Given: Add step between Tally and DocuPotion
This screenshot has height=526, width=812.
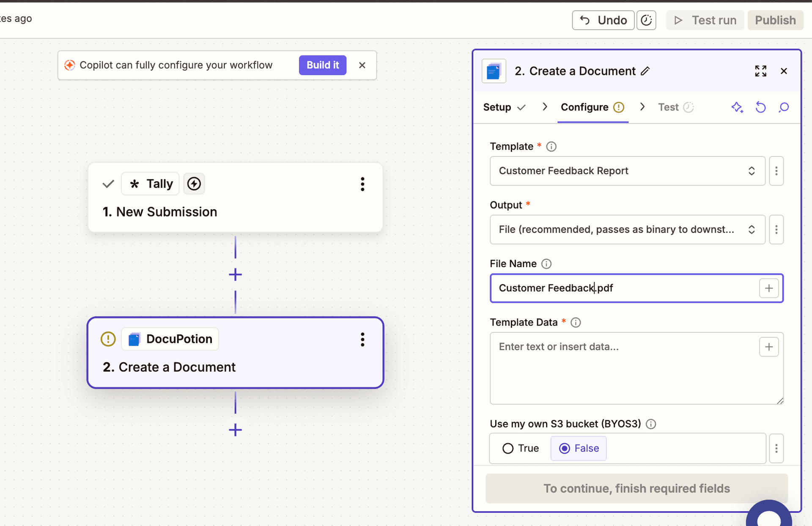Looking at the screenshot, I should (235, 275).
